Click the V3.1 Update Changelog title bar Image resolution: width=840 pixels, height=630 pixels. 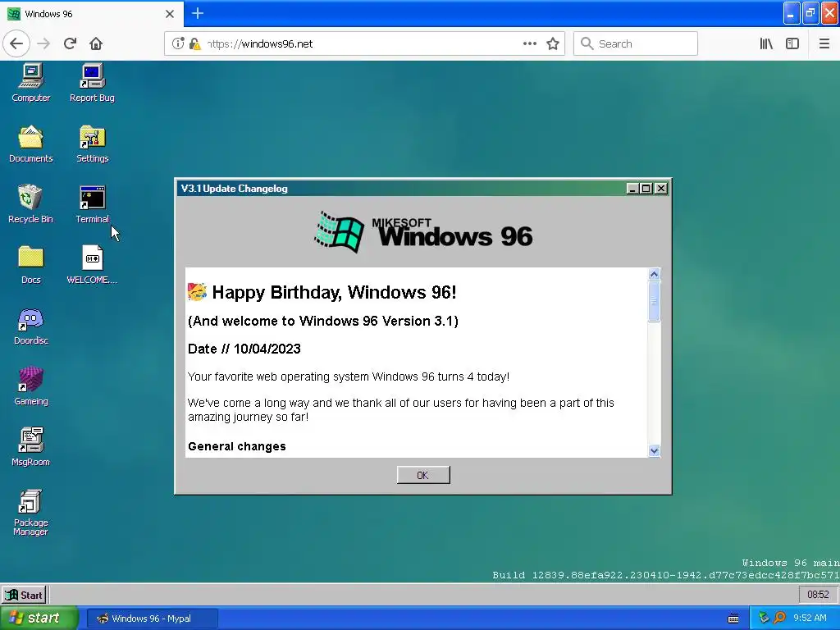[402, 189]
